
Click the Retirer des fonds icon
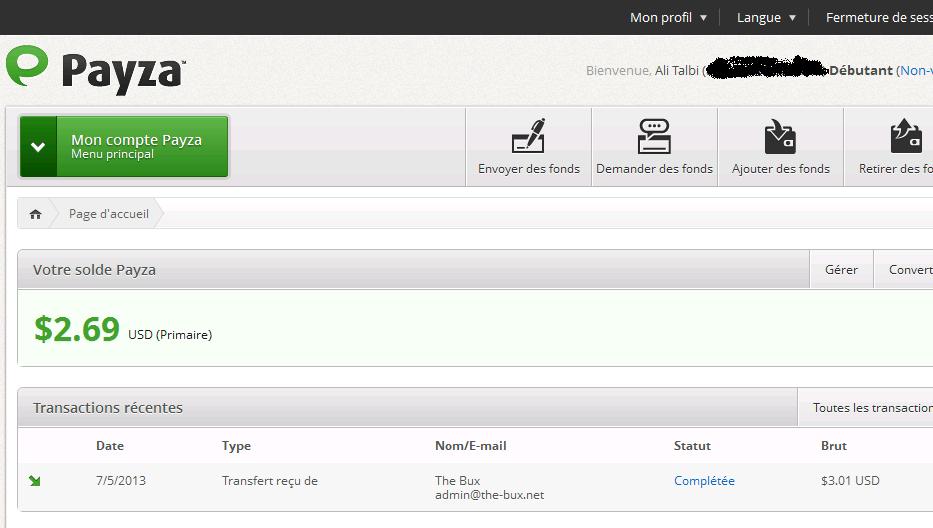tap(906, 136)
